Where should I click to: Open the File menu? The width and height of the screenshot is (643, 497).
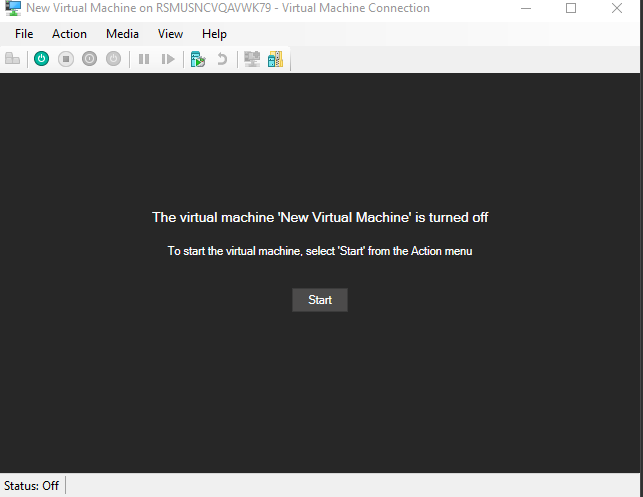[25, 34]
